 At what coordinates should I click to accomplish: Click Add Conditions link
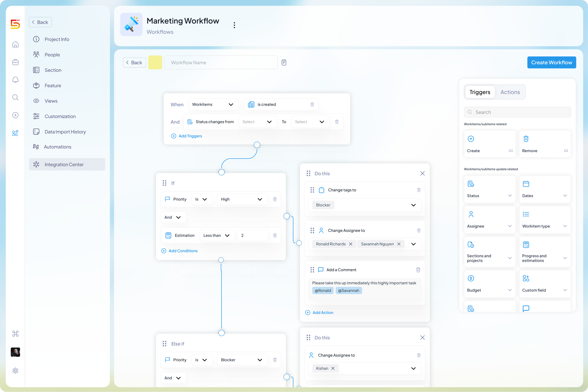click(x=179, y=251)
